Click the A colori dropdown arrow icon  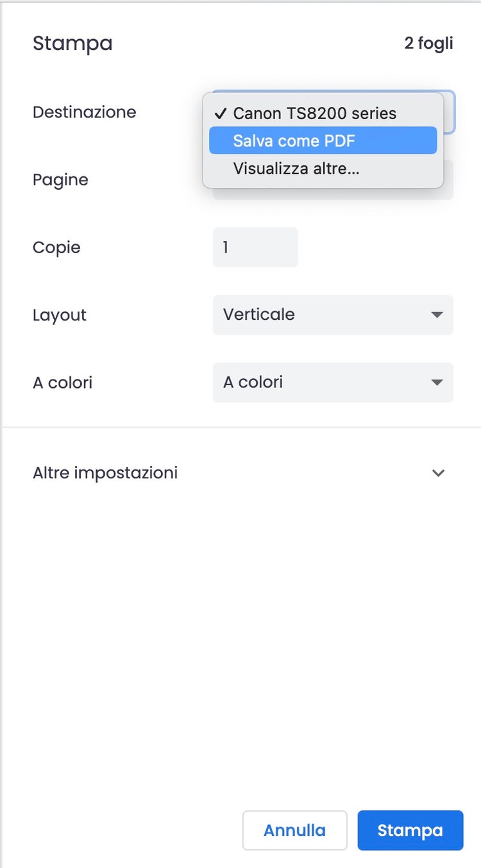click(x=437, y=383)
